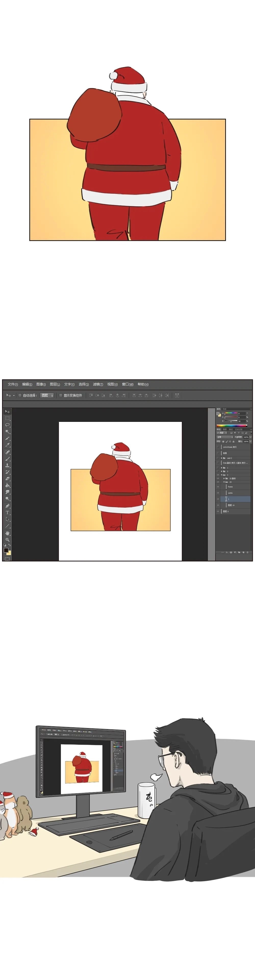Image resolution: width=255 pixels, height=980 pixels.
Task: Collapse the group named 23
Action: pyautogui.click(x=224, y=482)
